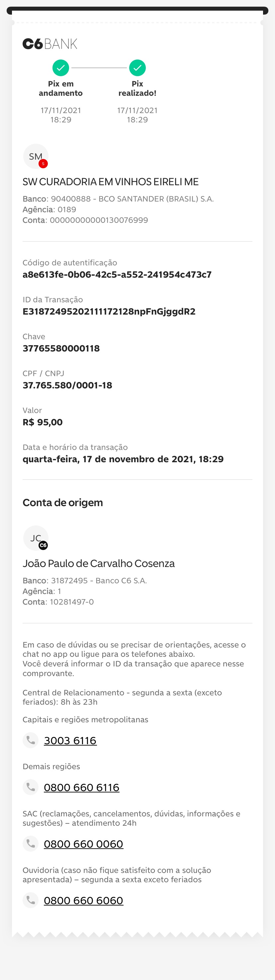Screen dimensions: 275x980
Task: Click phone icon beside 0800 660 6116
Action: click(30, 787)
